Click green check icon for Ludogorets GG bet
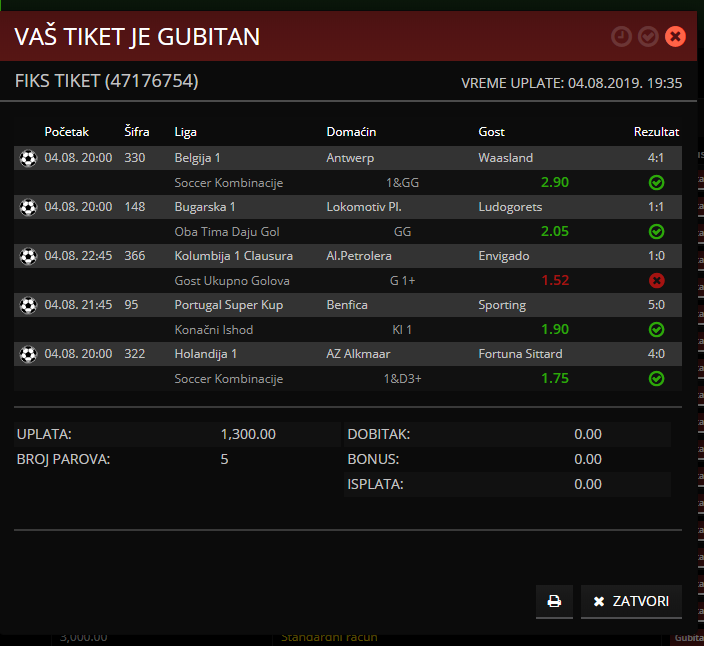The width and height of the screenshot is (704, 646). point(656,232)
